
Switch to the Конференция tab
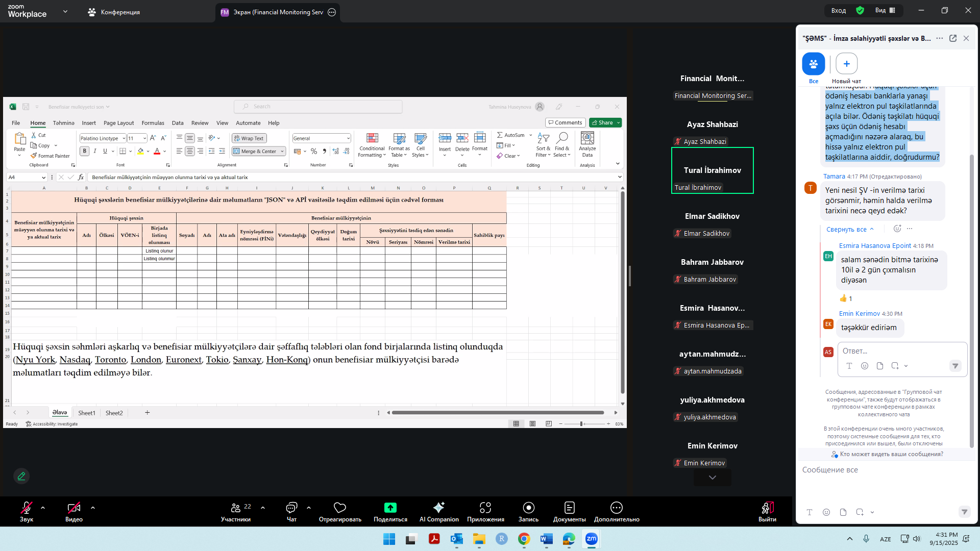[113, 12]
